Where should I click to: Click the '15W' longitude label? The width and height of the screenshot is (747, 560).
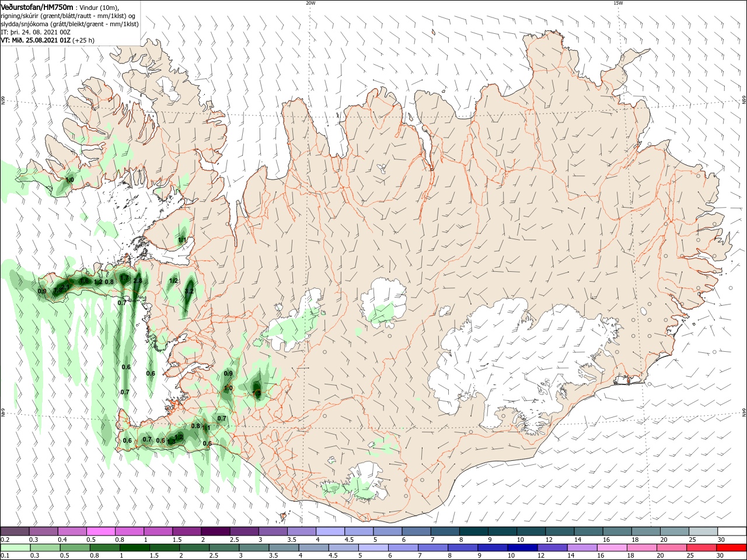point(618,3)
